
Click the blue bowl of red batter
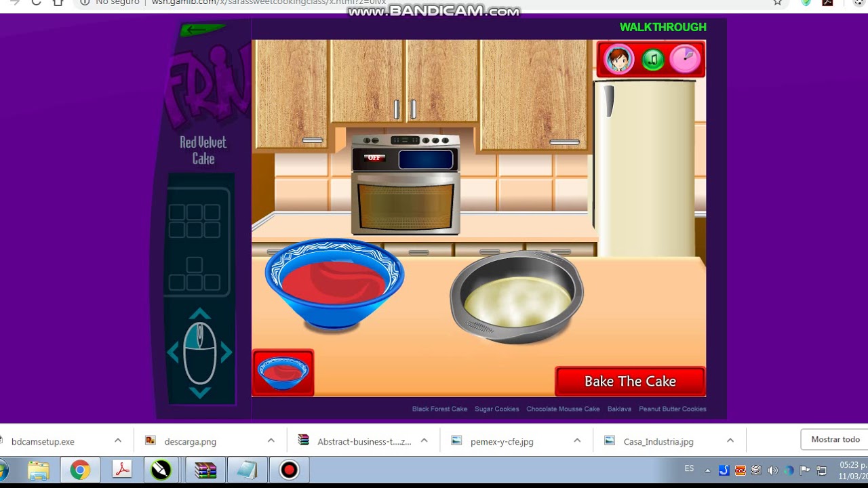334,283
